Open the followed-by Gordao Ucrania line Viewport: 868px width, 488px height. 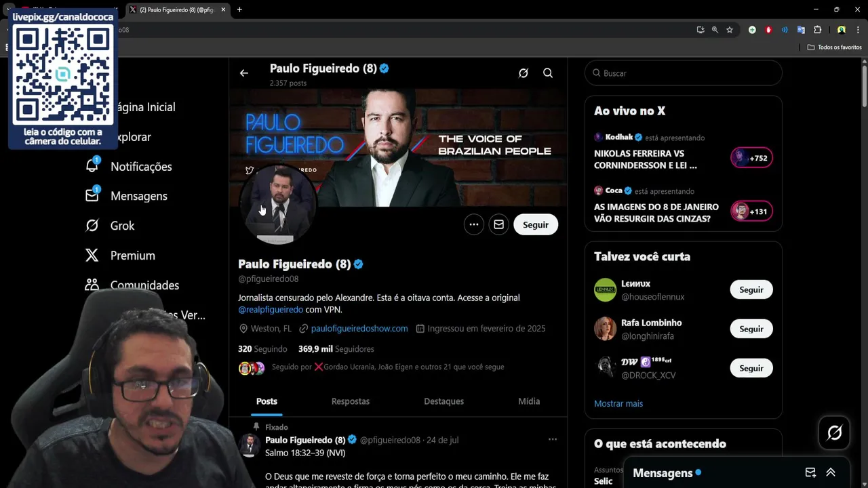click(388, 367)
